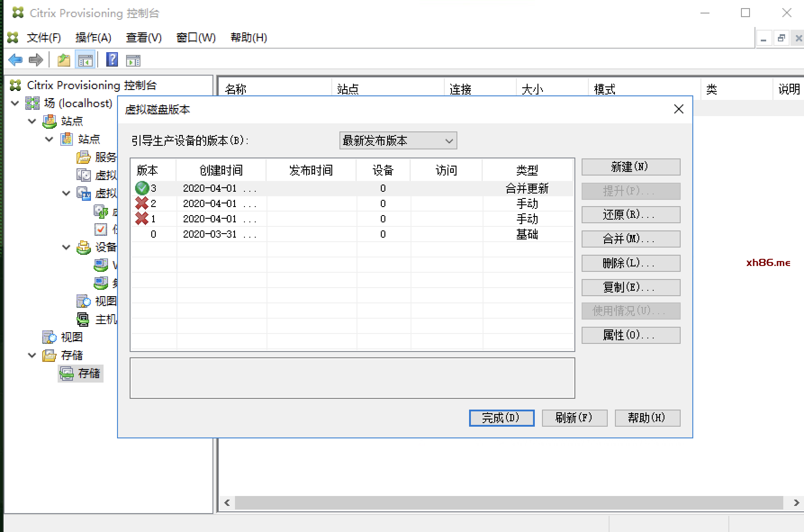Click the blue Back arrow toolbar icon

click(15, 60)
